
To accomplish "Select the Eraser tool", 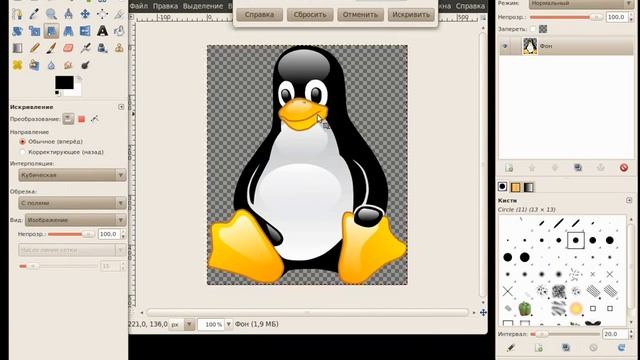I will point(68,48).
